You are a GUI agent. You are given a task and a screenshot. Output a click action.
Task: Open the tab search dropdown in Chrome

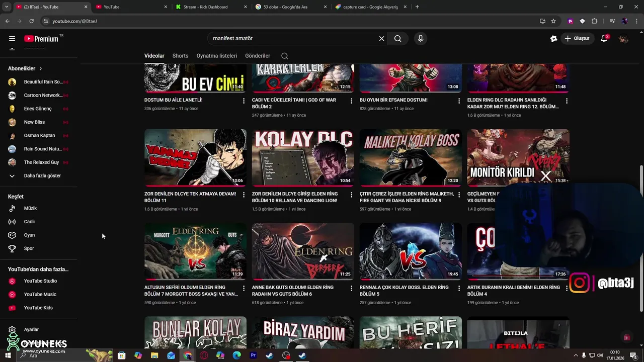pyautogui.click(x=7, y=7)
